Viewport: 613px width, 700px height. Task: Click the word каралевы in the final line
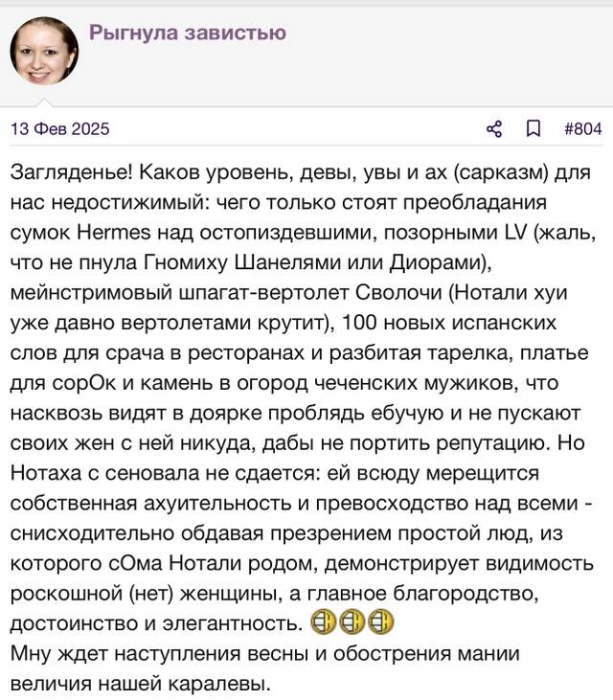pyautogui.click(x=219, y=684)
